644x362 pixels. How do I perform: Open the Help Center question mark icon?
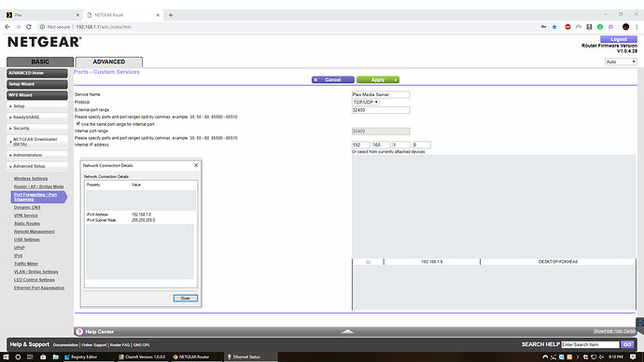79,331
